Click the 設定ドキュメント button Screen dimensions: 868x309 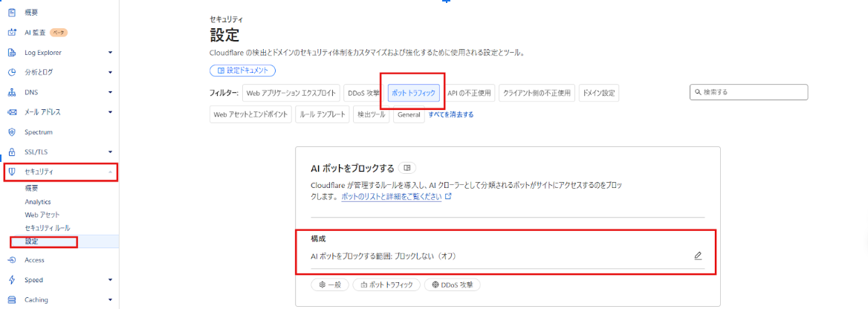click(243, 71)
